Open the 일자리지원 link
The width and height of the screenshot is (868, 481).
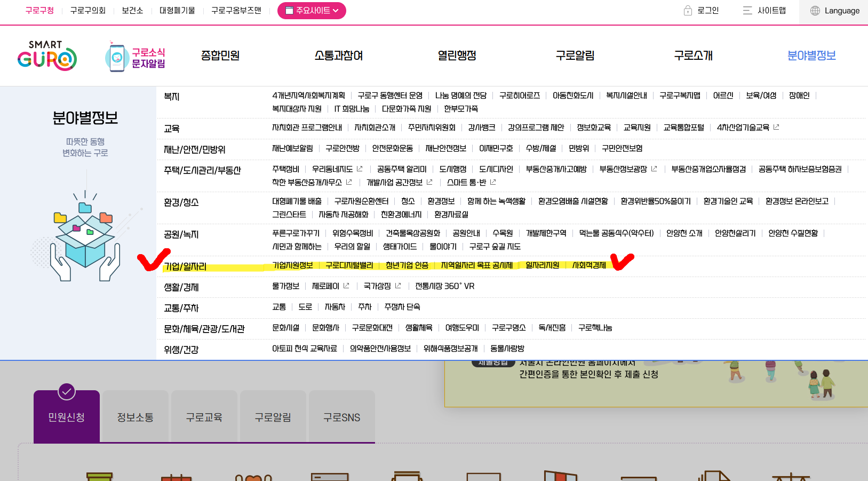(543, 265)
